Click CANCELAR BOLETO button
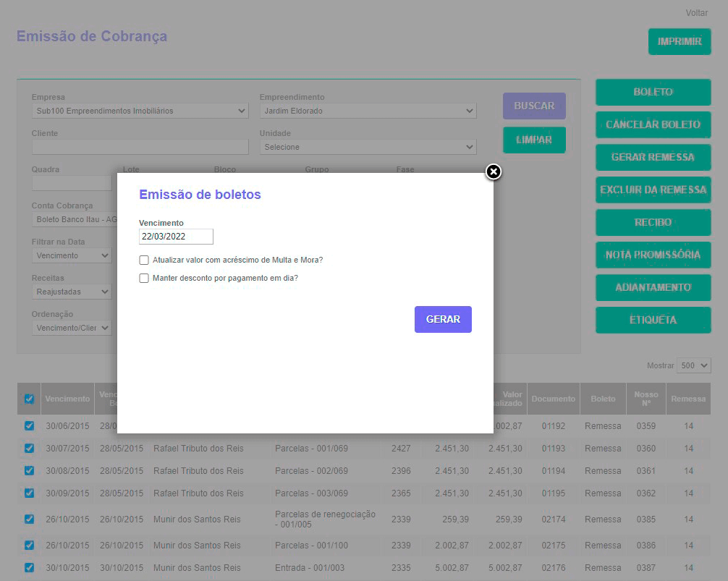This screenshot has width=728, height=581. [653, 124]
